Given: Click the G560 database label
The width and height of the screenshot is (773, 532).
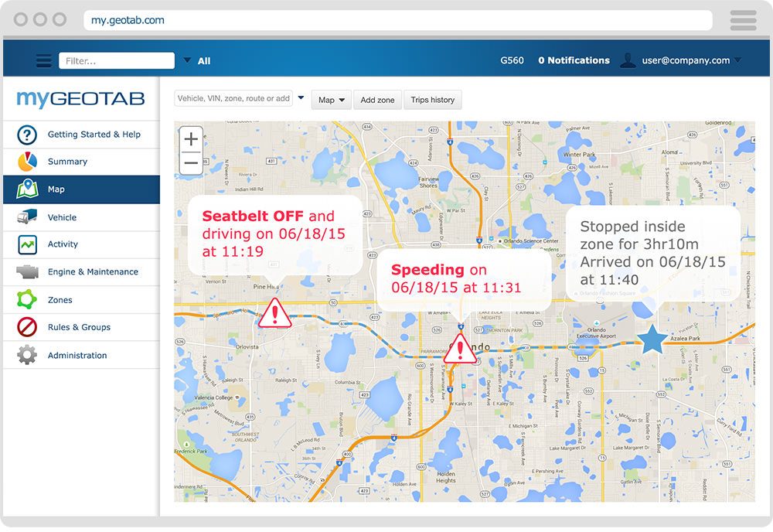Looking at the screenshot, I should pyautogui.click(x=512, y=60).
